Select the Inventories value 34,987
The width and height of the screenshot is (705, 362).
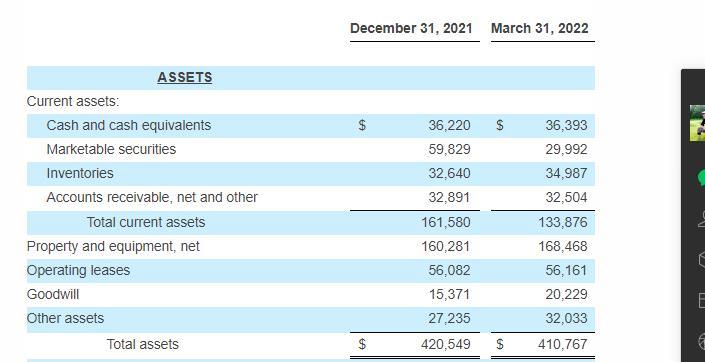click(x=566, y=173)
